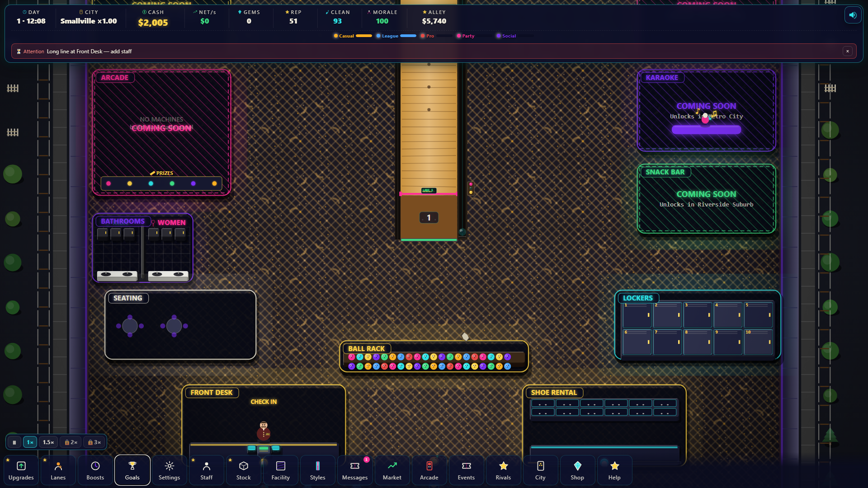Image resolution: width=868 pixels, height=488 pixels.
Task: Open the Stock inventory panel
Action: coord(244,470)
